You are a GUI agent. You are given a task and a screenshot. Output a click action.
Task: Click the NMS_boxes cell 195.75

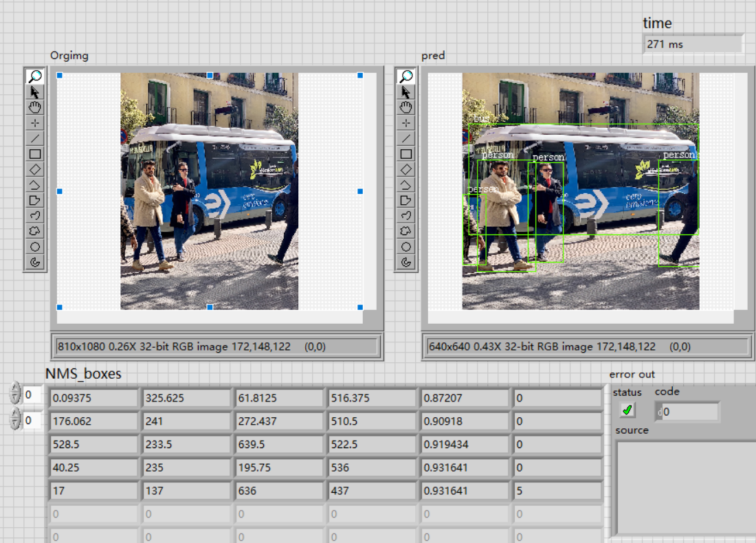[x=279, y=468]
